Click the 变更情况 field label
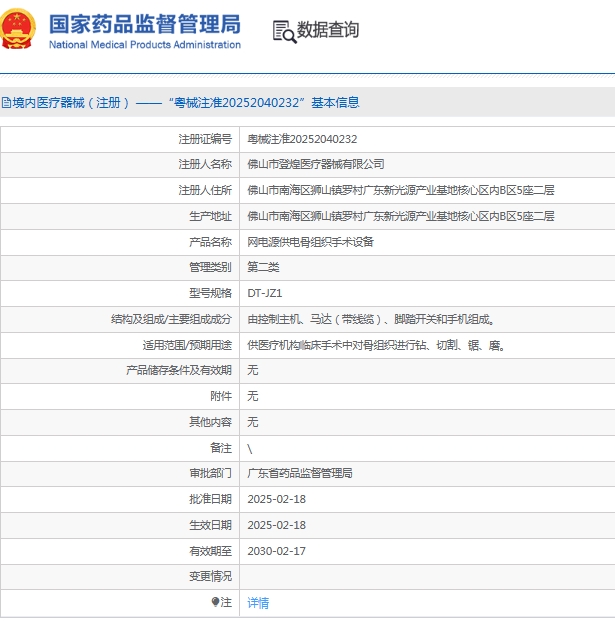 coord(210,576)
